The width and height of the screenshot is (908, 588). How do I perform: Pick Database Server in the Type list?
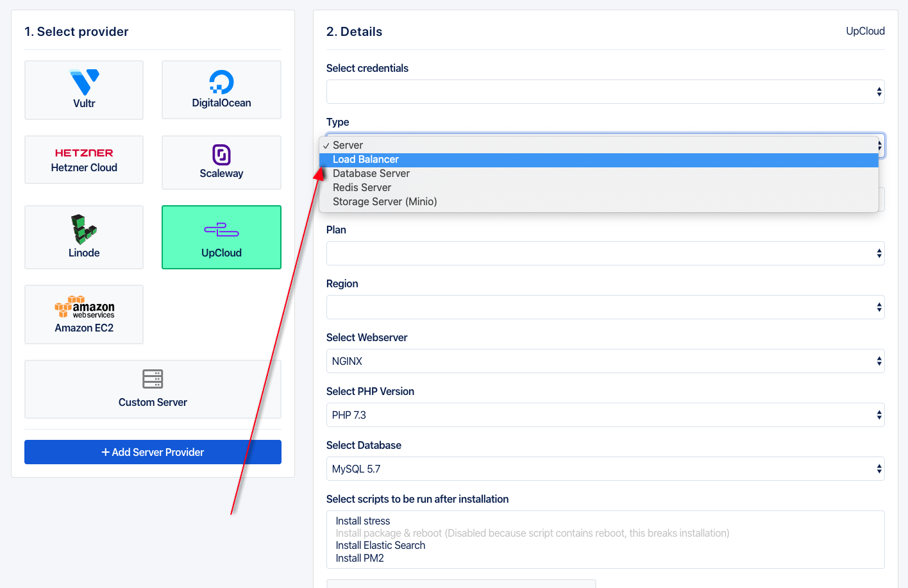click(599, 174)
